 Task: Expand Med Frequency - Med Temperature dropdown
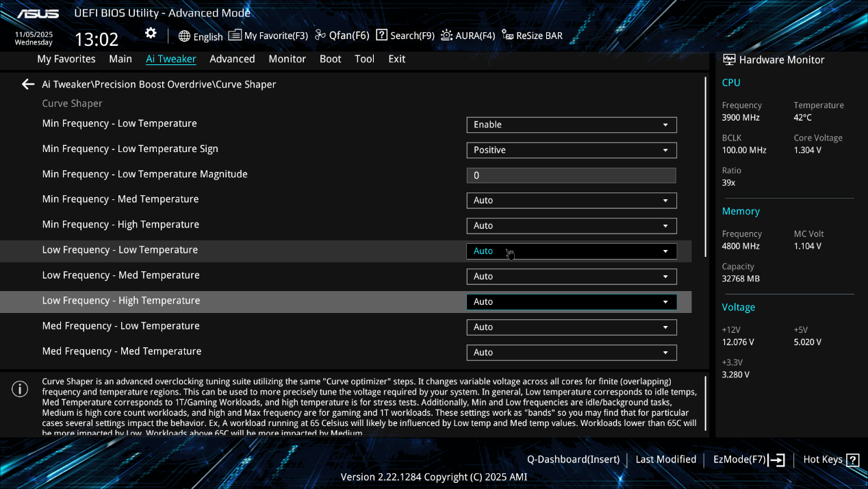coord(571,353)
